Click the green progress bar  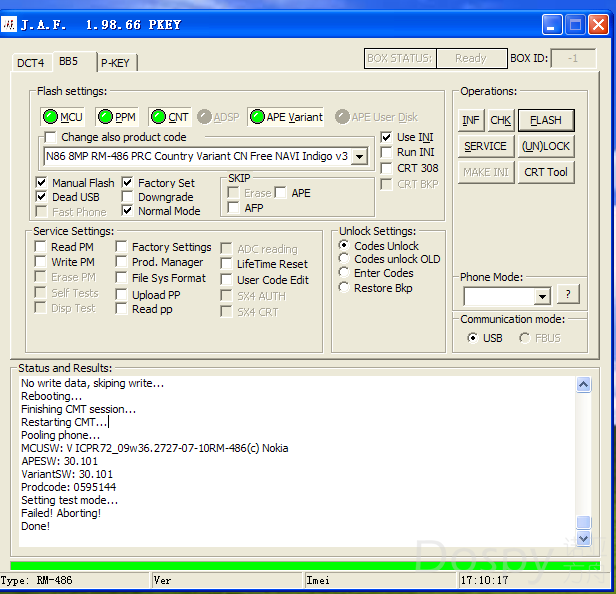point(305,566)
